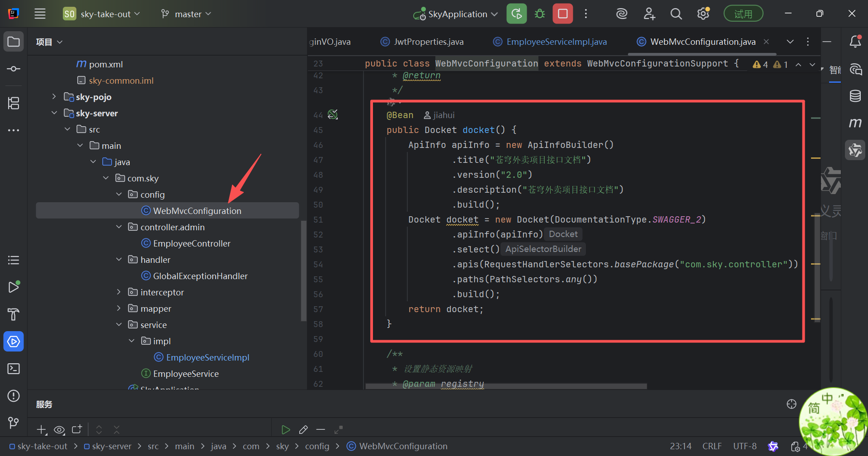This screenshot has width=868, height=456.
Task: Open Search Everywhere magnifier icon
Action: click(x=676, y=14)
